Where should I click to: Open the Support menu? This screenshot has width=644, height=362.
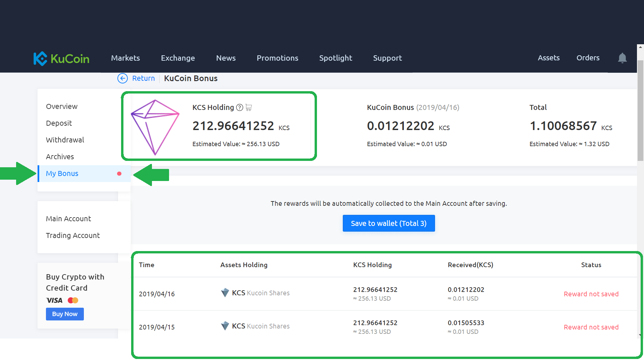click(x=387, y=58)
